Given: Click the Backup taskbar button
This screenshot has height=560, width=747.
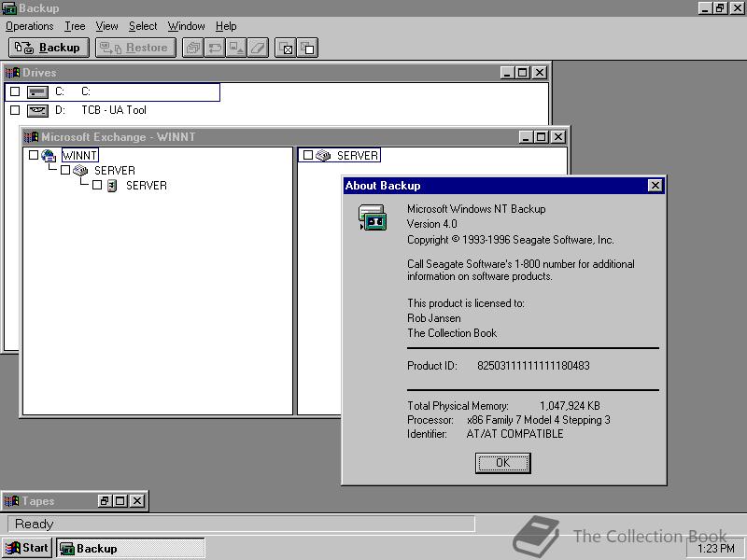Looking at the screenshot, I should (131, 548).
